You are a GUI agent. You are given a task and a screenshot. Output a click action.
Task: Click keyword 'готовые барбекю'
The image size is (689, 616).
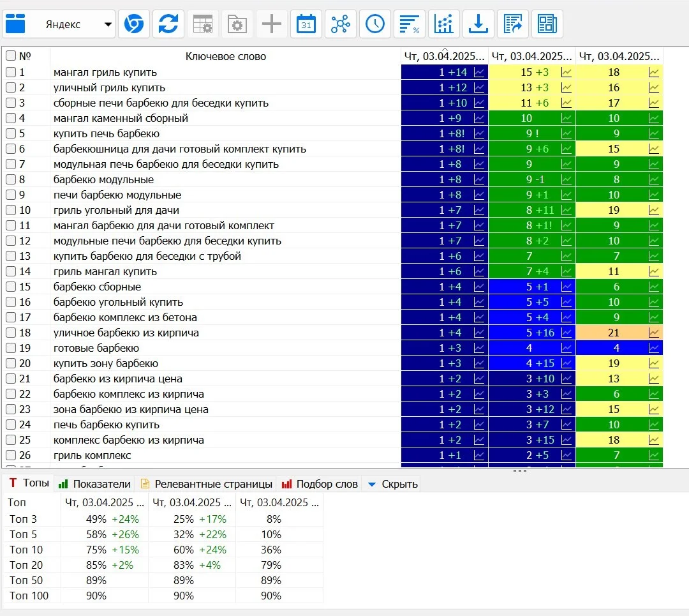point(96,349)
